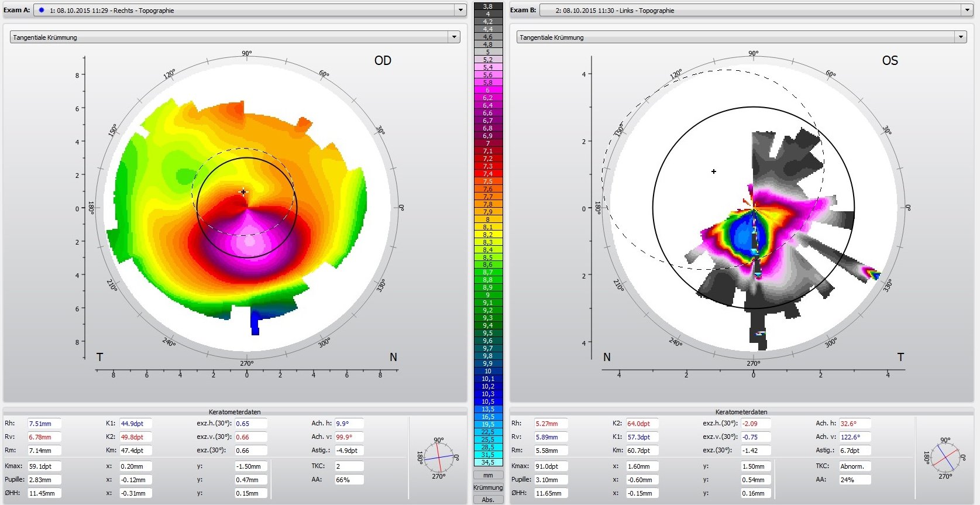Click the OS Ach. h value 32.6°

(x=855, y=423)
